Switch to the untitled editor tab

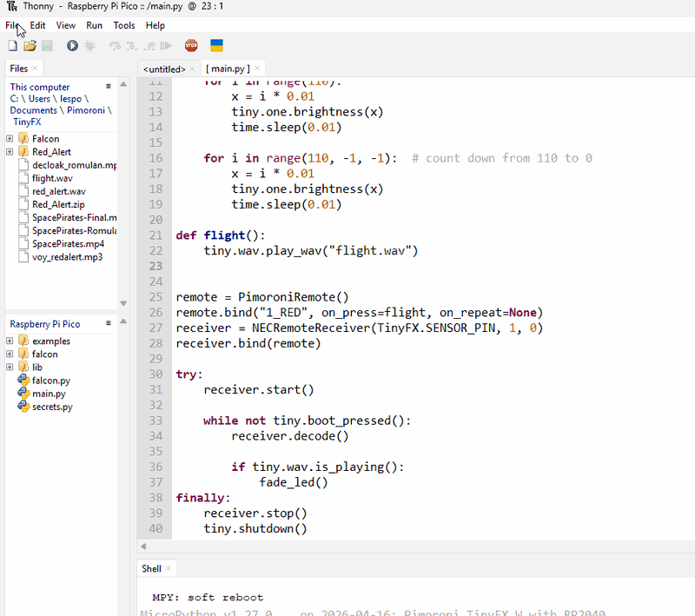[164, 69]
